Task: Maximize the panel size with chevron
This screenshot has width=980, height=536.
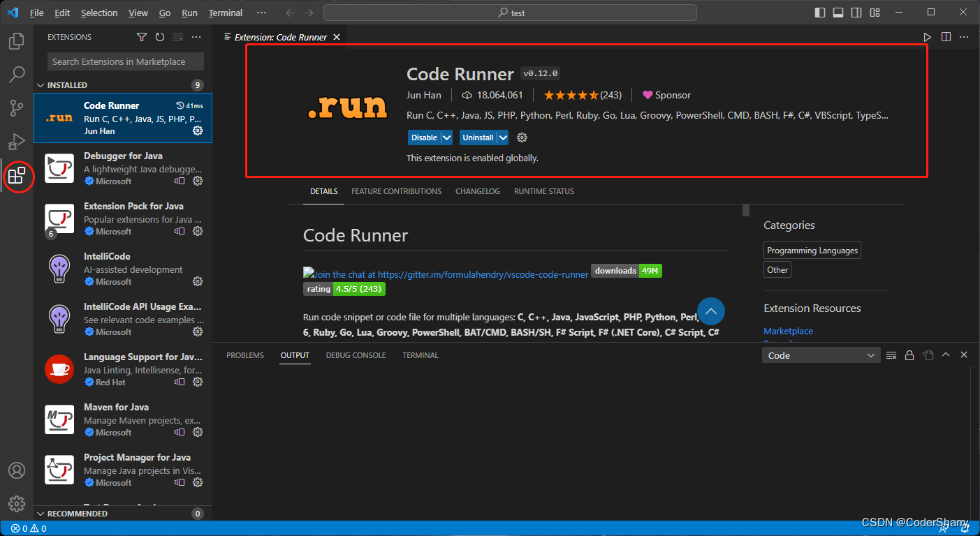Action: coord(946,355)
